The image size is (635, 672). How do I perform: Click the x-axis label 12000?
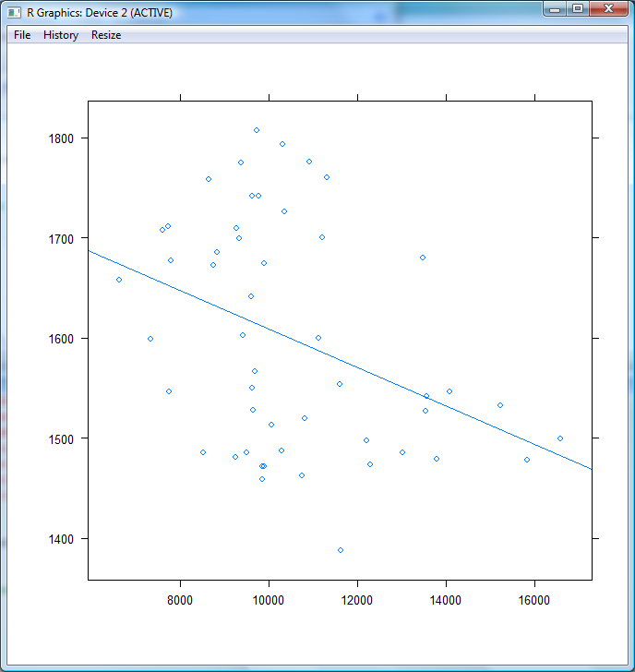click(357, 600)
